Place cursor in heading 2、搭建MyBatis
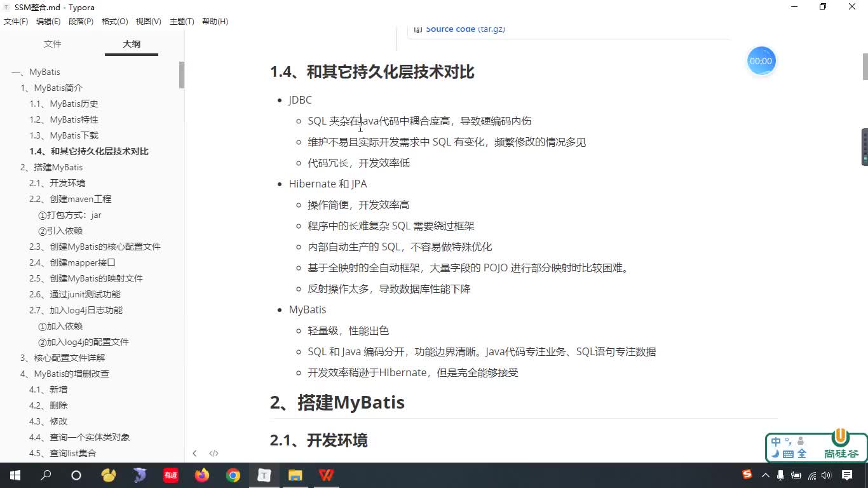Viewport: 868px width, 488px height. coord(337,402)
